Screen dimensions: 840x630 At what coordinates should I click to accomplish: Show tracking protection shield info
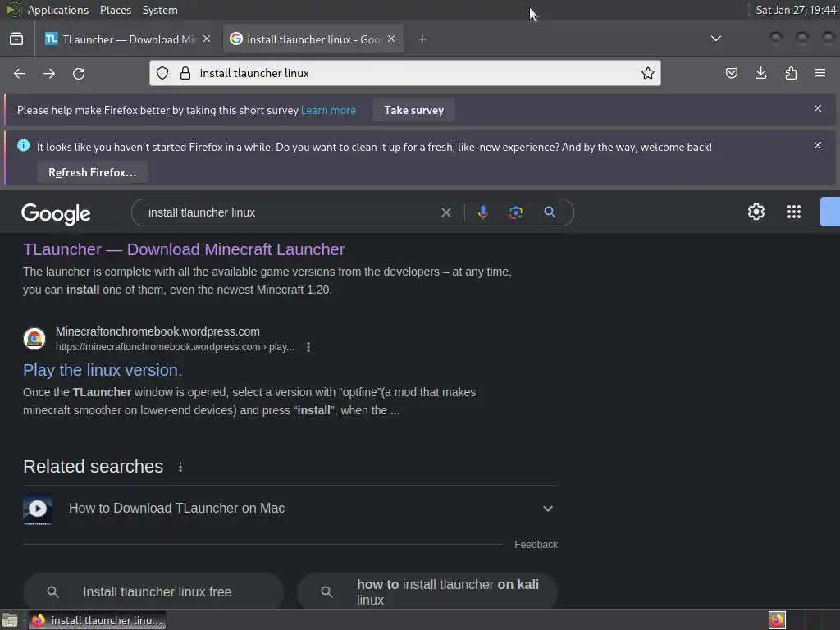pyautogui.click(x=162, y=73)
